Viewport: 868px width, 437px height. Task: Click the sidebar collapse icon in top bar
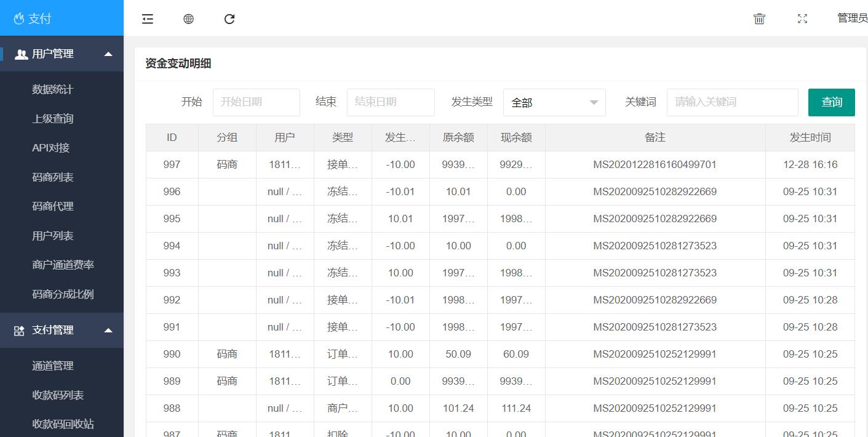click(x=148, y=19)
